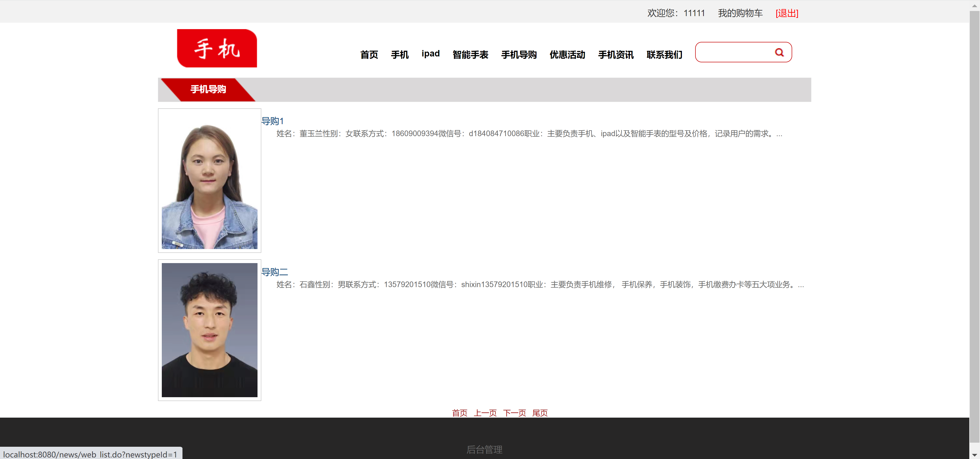Click the red search magnifier icon
This screenshot has width=980, height=459.
[779, 53]
